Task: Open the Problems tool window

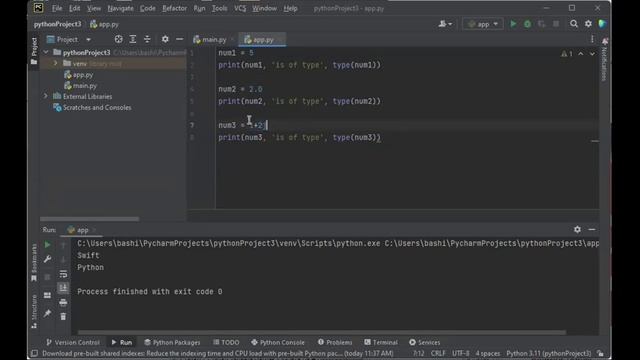Action: pyautogui.click(x=335, y=342)
